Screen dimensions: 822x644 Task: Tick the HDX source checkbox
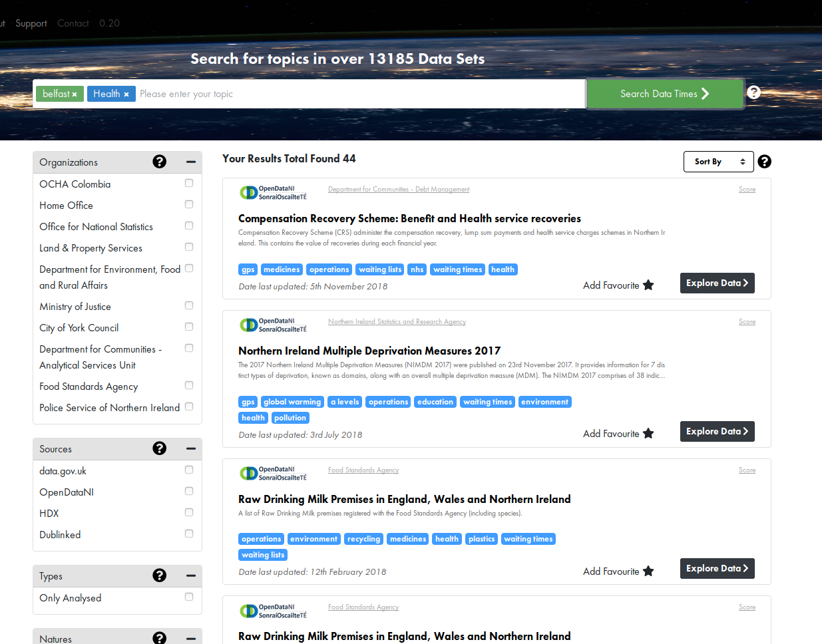coord(189,512)
